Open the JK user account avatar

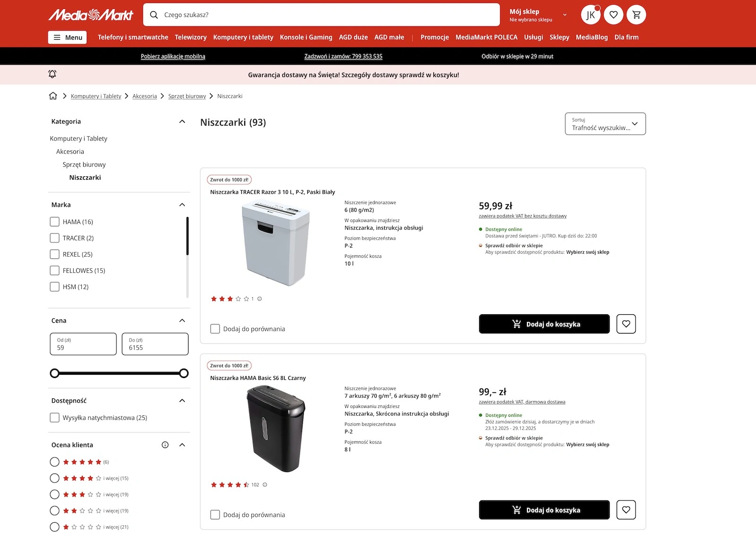tap(591, 15)
